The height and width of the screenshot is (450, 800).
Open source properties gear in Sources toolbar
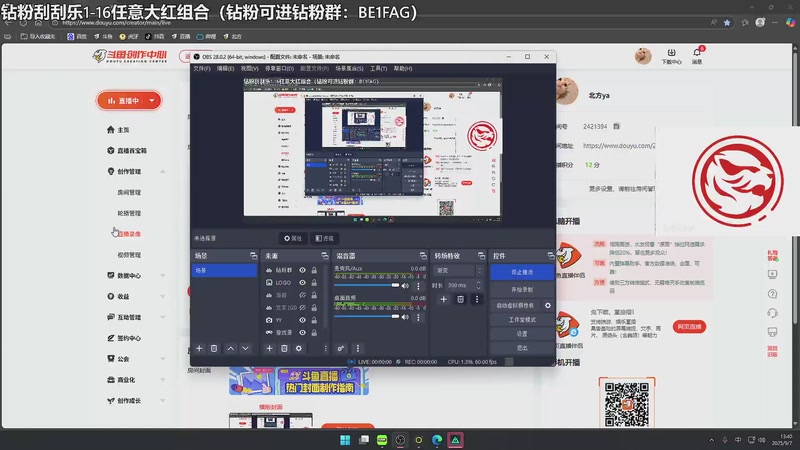point(299,348)
